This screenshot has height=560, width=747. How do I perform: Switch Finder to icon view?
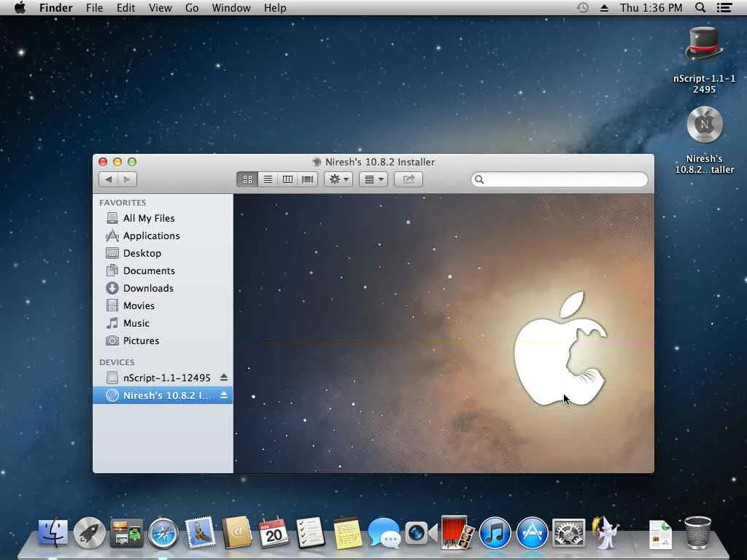click(247, 179)
